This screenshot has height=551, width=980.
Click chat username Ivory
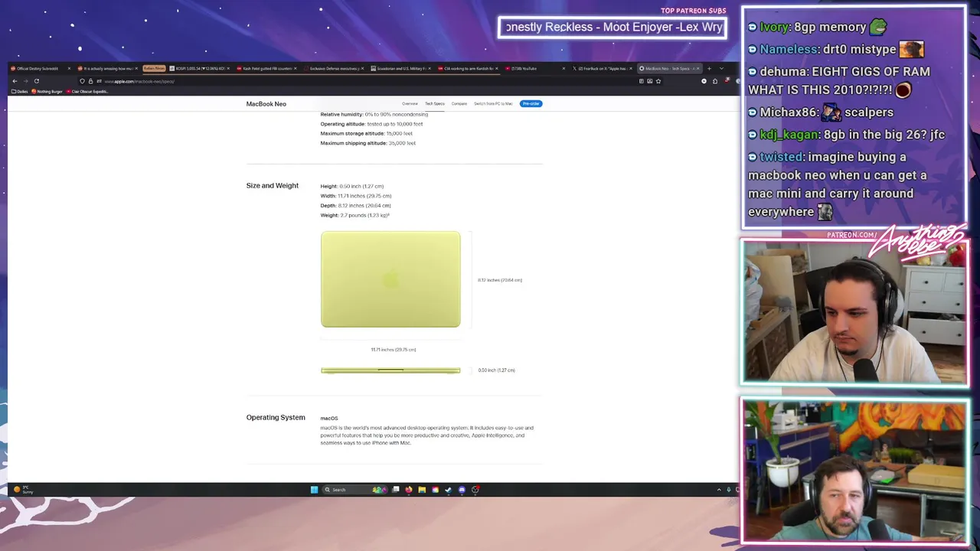pyautogui.click(x=775, y=28)
